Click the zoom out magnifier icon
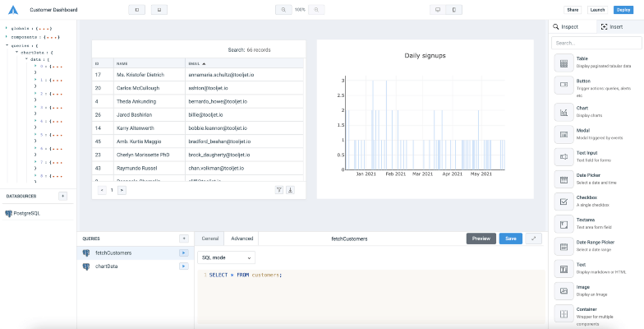Image resolution: width=644 pixels, height=329 pixels. [x=283, y=10]
